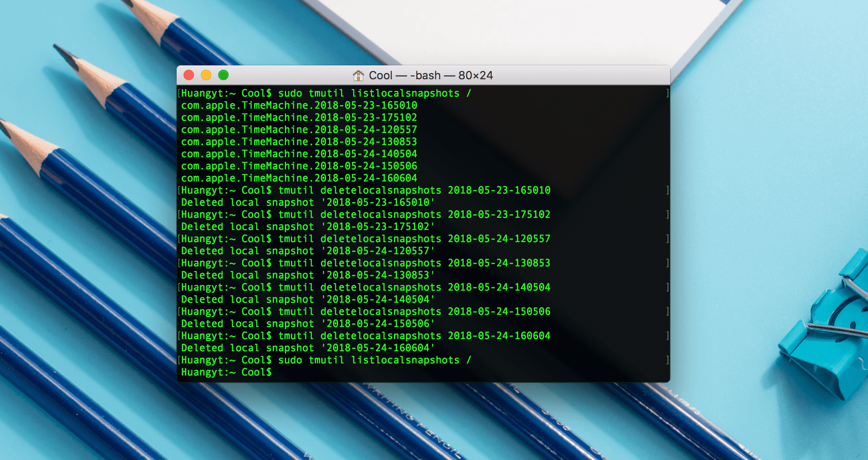Image resolution: width=868 pixels, height=460 pixels.
Task: Click the 'tmutil deletelocalsnapshots 2018-05-24-140504' command
Action: click(x=414, y=287)
